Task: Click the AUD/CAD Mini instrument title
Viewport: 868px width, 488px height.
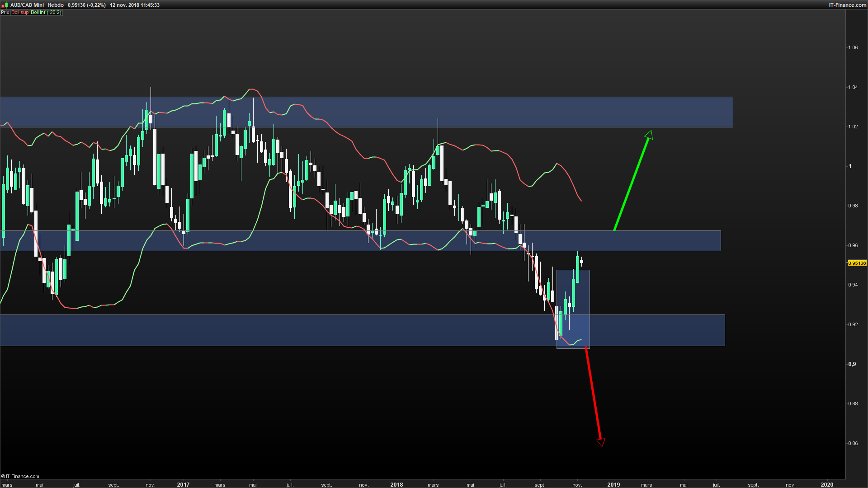Action: point(27,5)
